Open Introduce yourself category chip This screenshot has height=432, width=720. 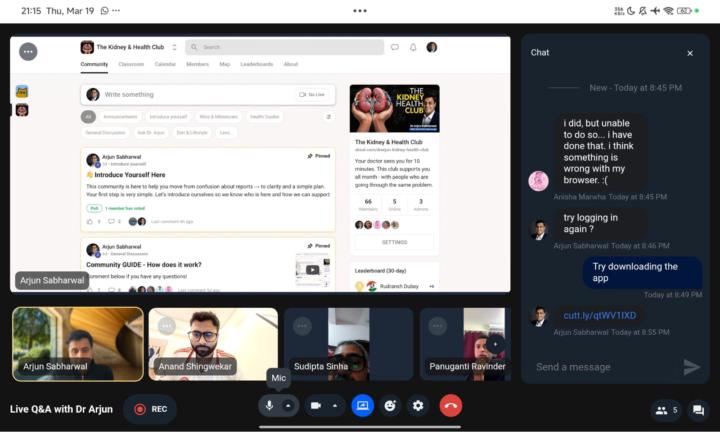point(169,117)
